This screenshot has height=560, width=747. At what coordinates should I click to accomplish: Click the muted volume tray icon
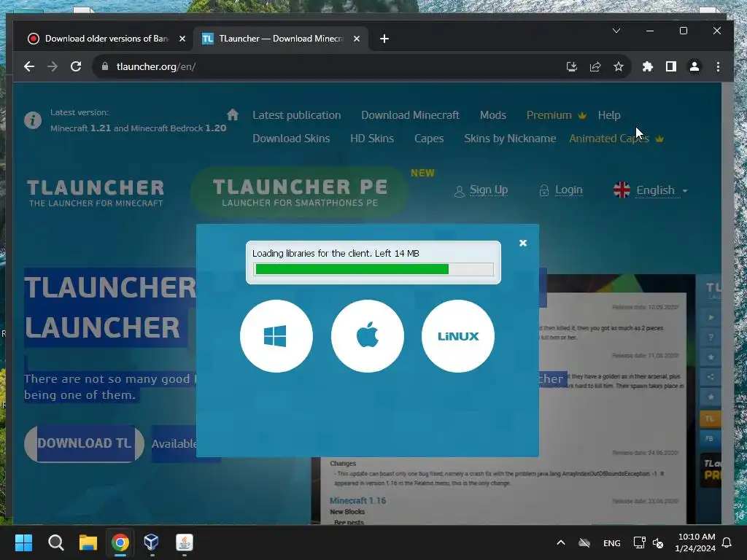659,542
